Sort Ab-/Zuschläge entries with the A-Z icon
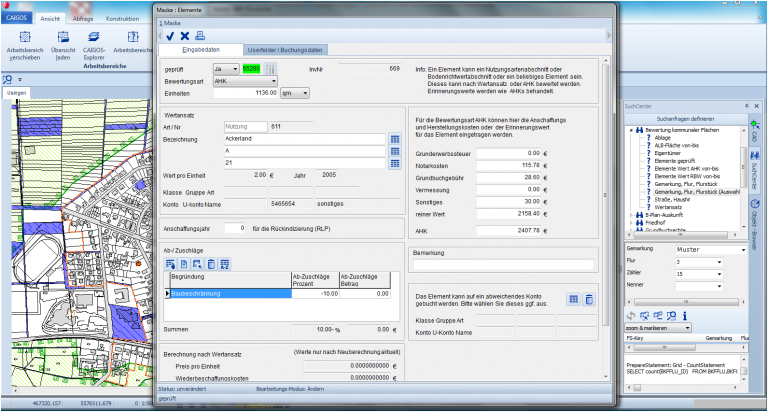The height and width of the screenshot is (412, 768). pos(225,265)
